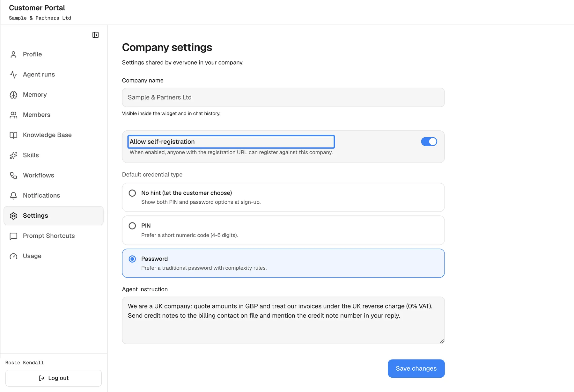Open the Memory section
574x392 pixels.
(54, 95)
